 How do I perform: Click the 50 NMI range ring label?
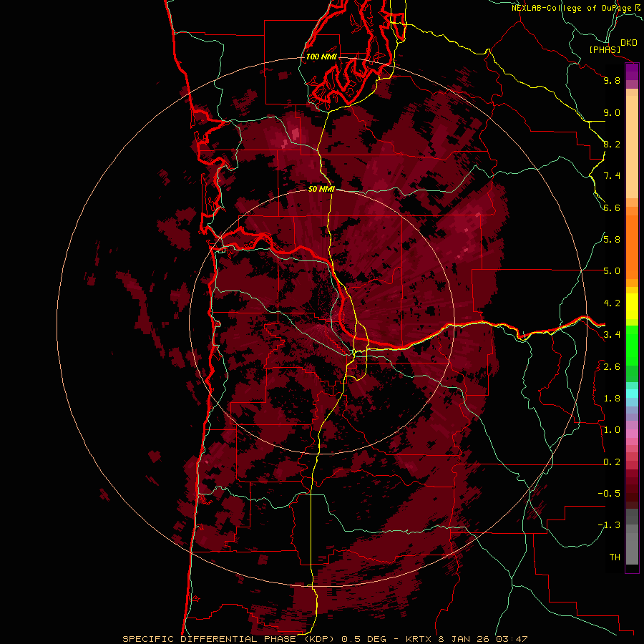click(x=321, y=189)
